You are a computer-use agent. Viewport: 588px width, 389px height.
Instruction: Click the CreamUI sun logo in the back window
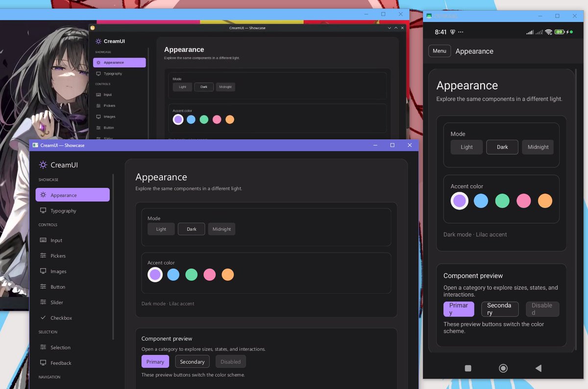tap(98, 42)
